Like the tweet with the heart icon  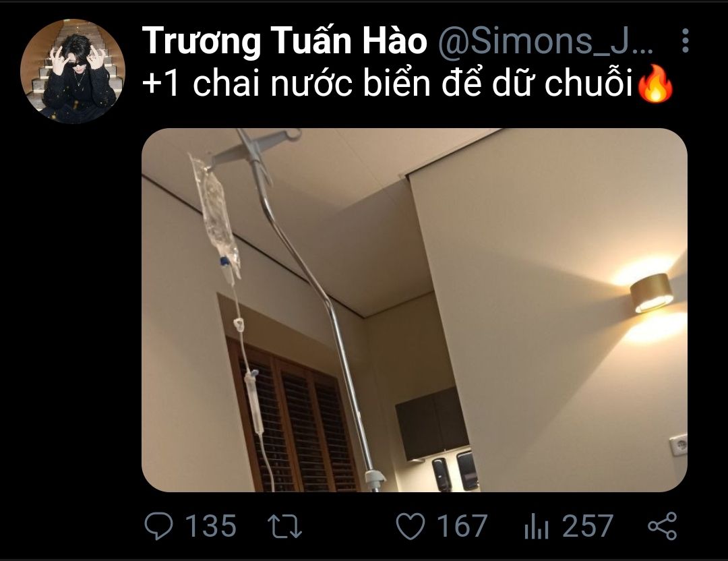[411, 526]
